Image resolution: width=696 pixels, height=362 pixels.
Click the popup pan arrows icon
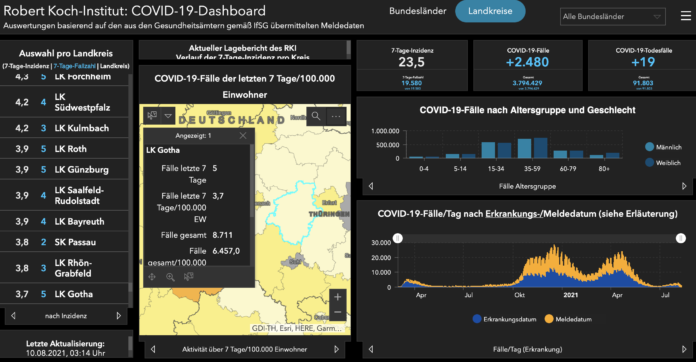[x=152, y=277]
